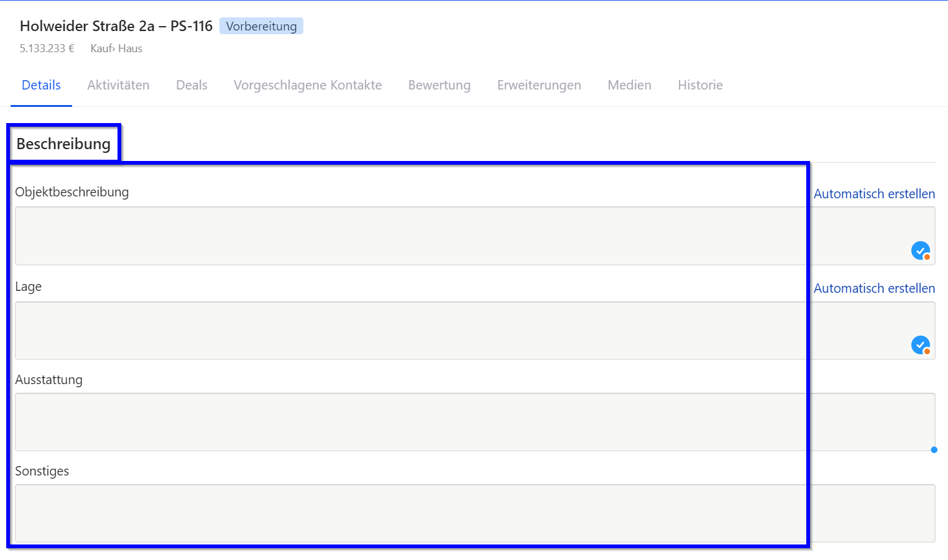View the Historie tab

point(700,85)
